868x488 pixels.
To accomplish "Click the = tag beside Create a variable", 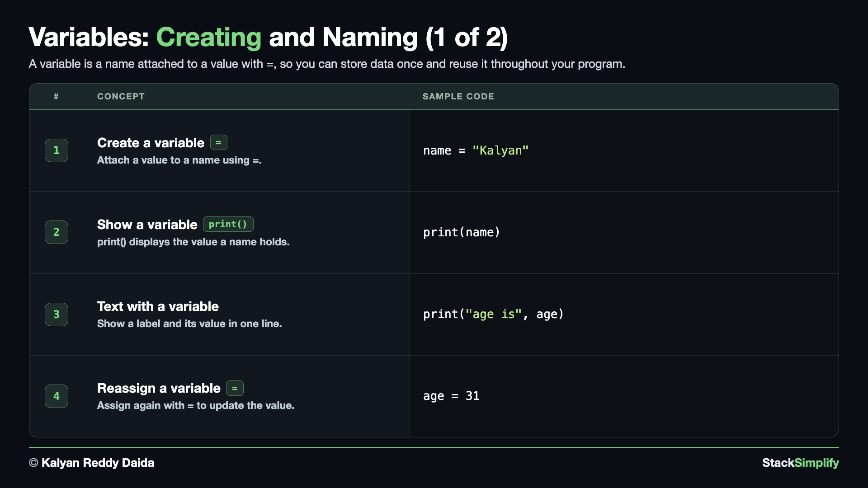I will click(x=219, y=142).
